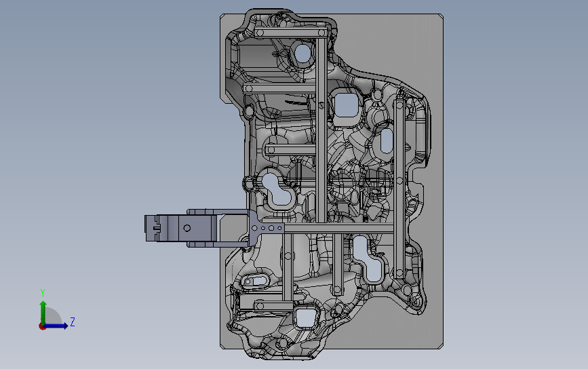Screen dimensions: 588x369
Task: Select the gripper mounting block left of the model
Action: point(181,228)
